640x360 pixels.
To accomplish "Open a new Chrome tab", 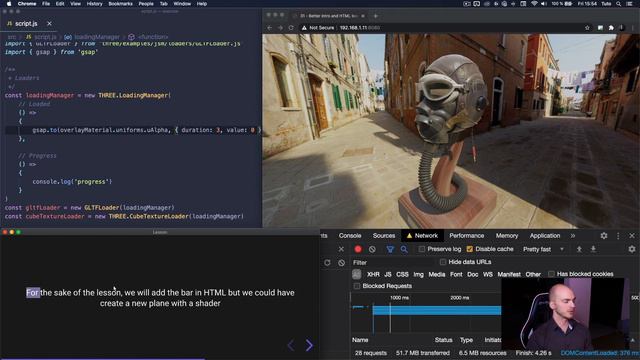I will 376,16.
